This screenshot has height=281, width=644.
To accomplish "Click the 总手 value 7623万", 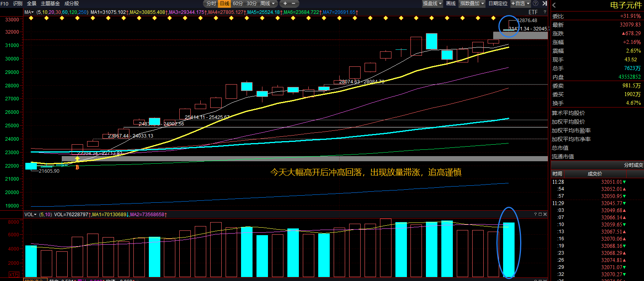I will click(632, 68).
